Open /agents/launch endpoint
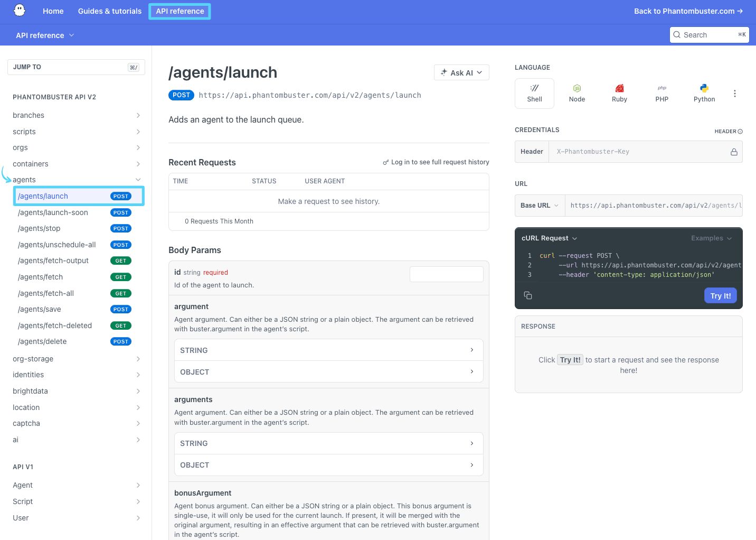The height and width of the screenshot is (540, 756). tap(79, 196)
